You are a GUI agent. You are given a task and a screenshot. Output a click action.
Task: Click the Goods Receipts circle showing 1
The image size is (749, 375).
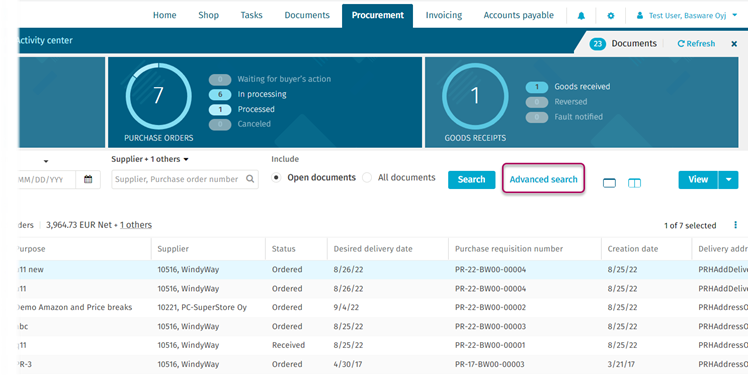[x=475, y=96]
